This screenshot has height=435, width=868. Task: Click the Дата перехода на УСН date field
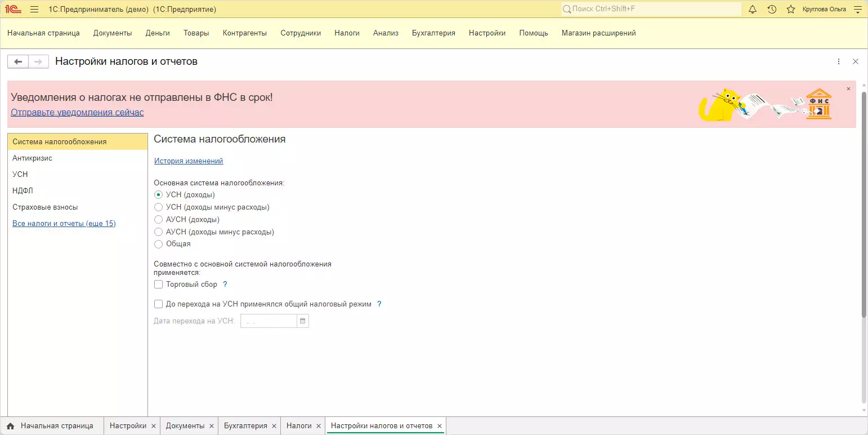269,321
